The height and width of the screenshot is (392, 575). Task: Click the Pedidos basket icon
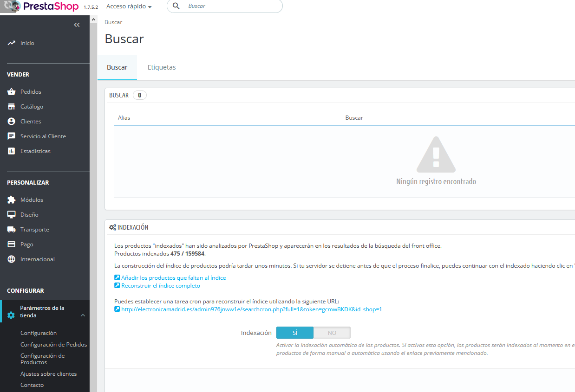coord(12,92)
